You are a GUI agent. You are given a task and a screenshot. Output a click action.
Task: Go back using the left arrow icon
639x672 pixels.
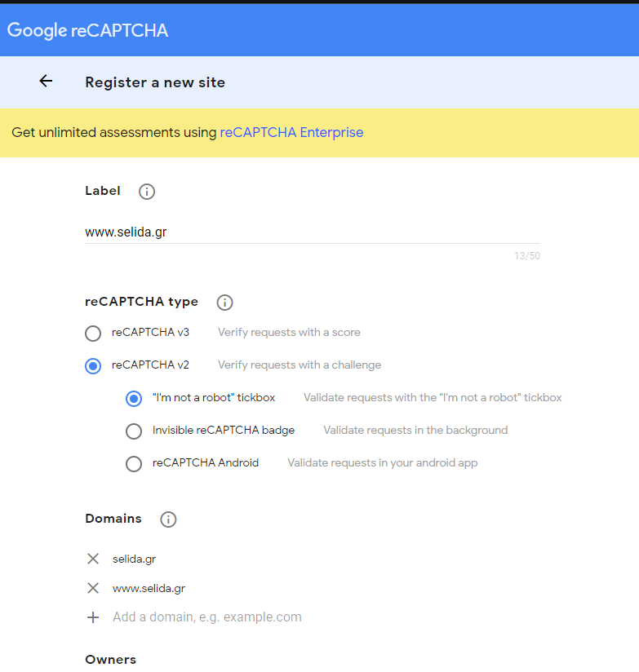(x=46, y=81)
